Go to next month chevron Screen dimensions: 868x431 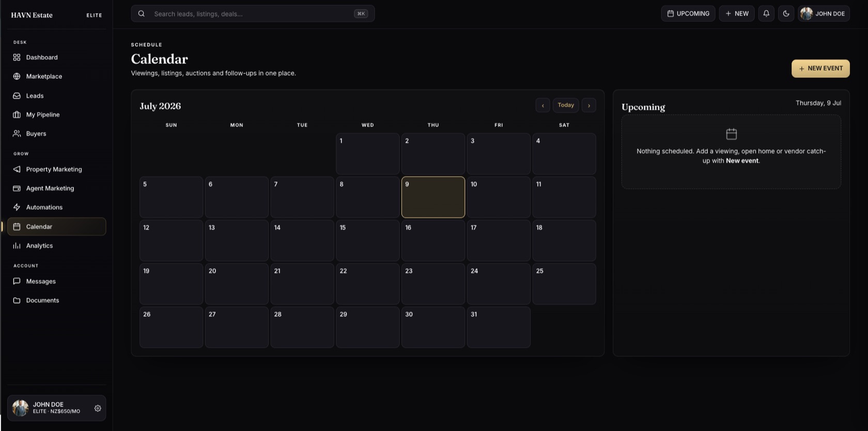tap(588, 105)
